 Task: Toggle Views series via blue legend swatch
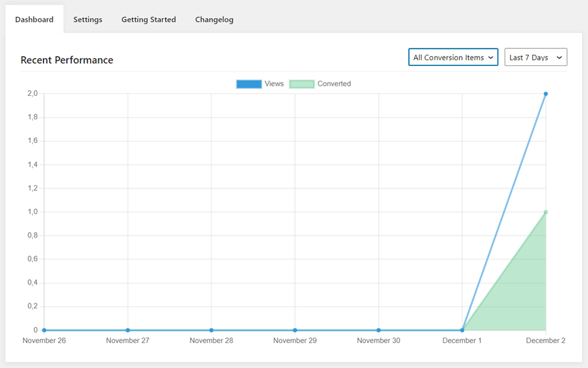click(x=249, y=84)
